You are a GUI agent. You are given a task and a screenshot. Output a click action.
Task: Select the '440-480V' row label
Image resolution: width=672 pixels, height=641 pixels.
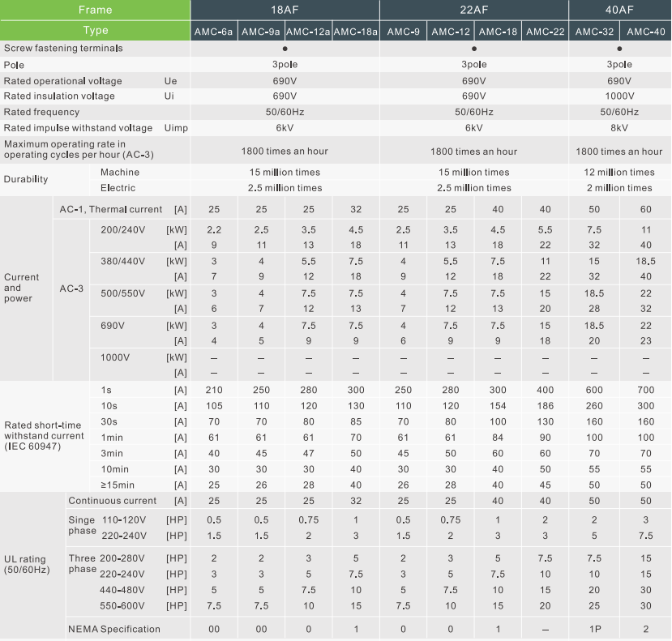point(122,590)
